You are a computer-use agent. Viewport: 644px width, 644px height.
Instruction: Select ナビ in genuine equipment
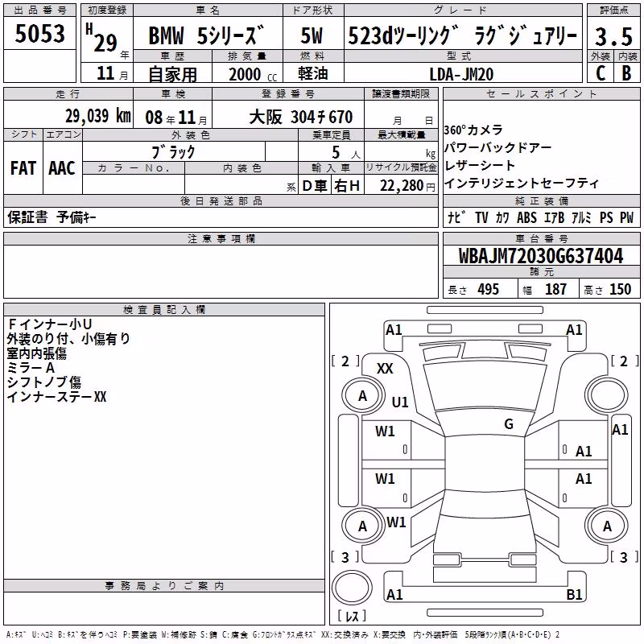(x=456, y=217)
